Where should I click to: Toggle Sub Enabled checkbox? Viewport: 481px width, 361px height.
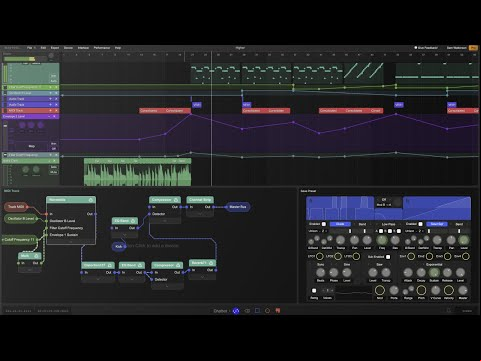coord(388,257)
